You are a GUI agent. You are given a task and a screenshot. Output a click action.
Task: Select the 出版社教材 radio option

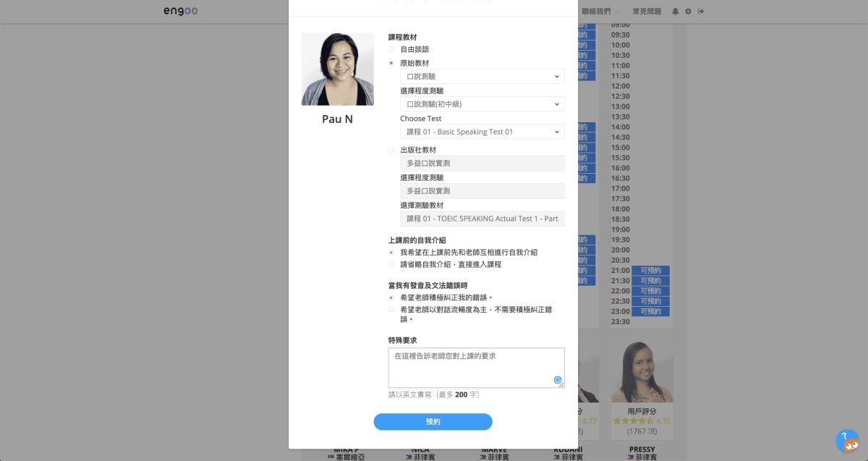[391, 150]
